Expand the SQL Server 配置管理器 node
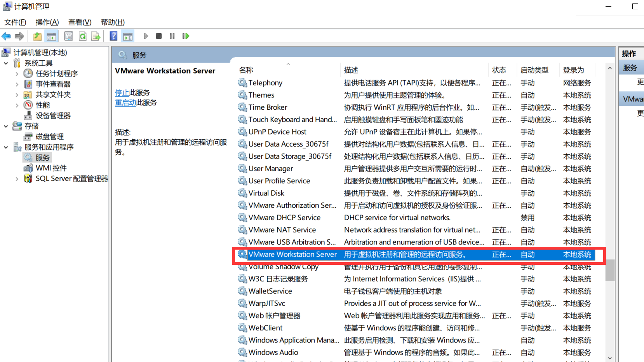644x362 pixels. [17, 178]
